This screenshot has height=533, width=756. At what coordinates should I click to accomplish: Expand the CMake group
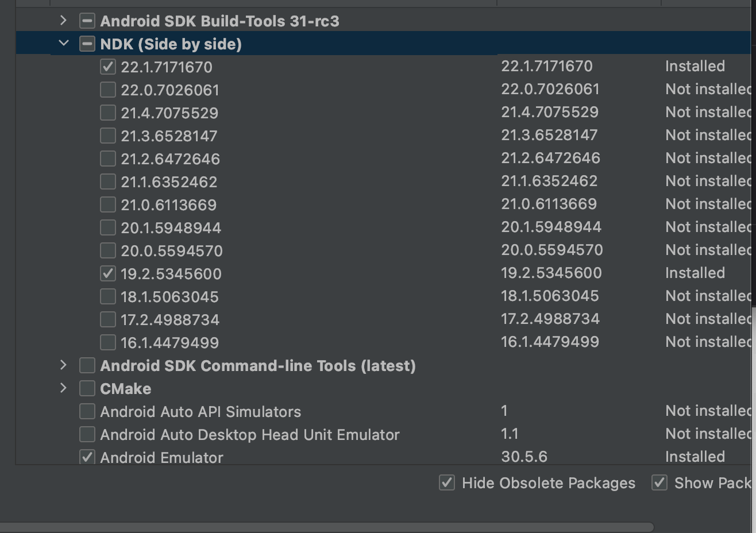(63, 388)
